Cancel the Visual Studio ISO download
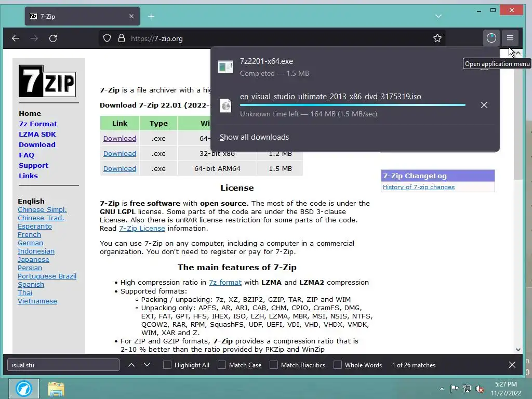The image size is (532, 399). click(x=484, y=105)
